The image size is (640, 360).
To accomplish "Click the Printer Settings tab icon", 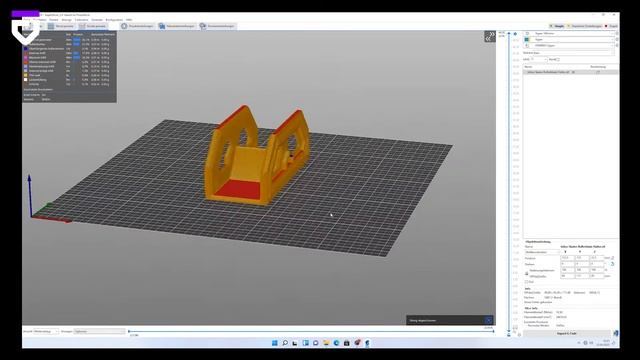I will click(x=203, y=26).
